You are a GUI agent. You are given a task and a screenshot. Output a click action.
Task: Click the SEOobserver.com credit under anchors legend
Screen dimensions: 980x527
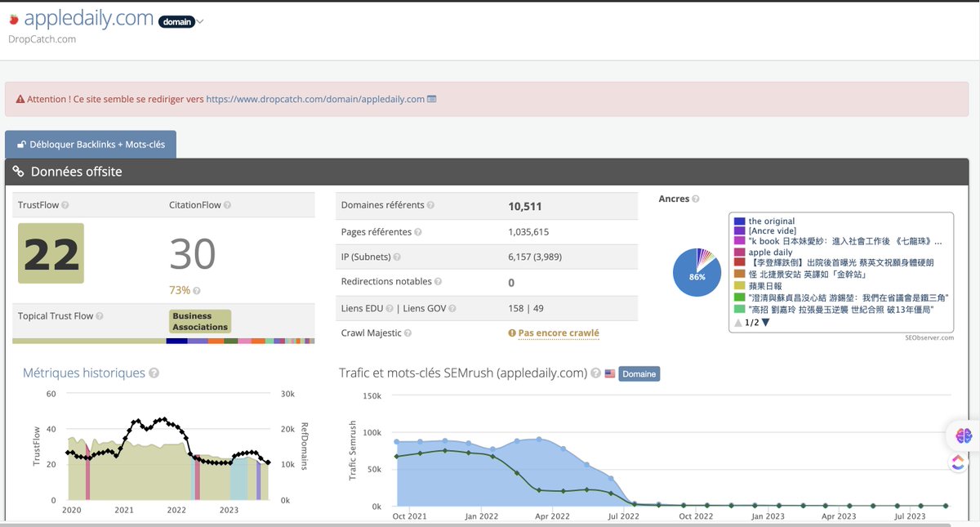929,337
